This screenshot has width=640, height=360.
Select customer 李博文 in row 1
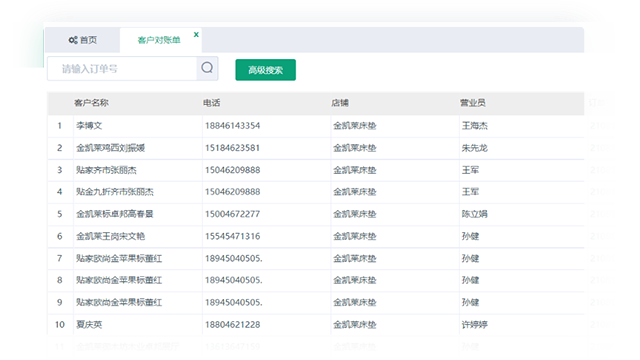click(x=89, y=126)
